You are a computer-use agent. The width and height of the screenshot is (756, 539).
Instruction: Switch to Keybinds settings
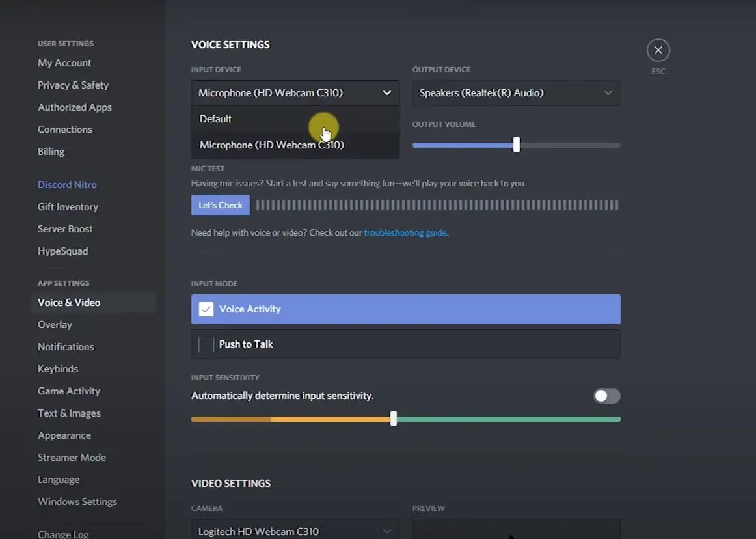click(57, 368)
